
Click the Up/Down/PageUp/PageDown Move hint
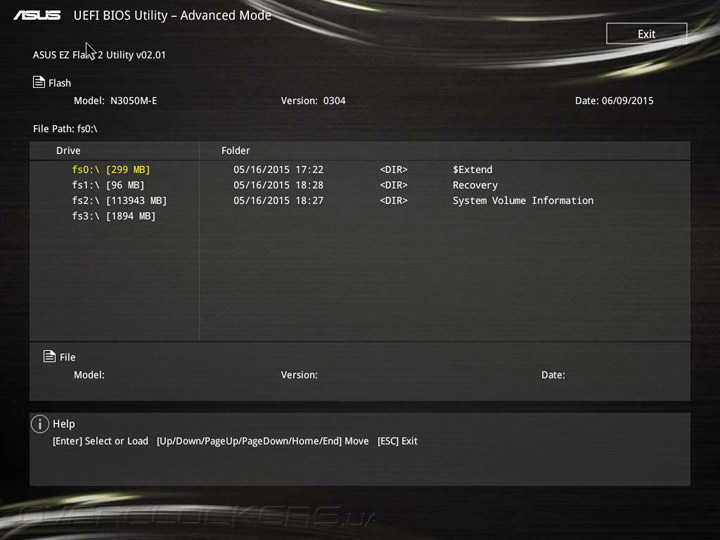click(263, 441)
